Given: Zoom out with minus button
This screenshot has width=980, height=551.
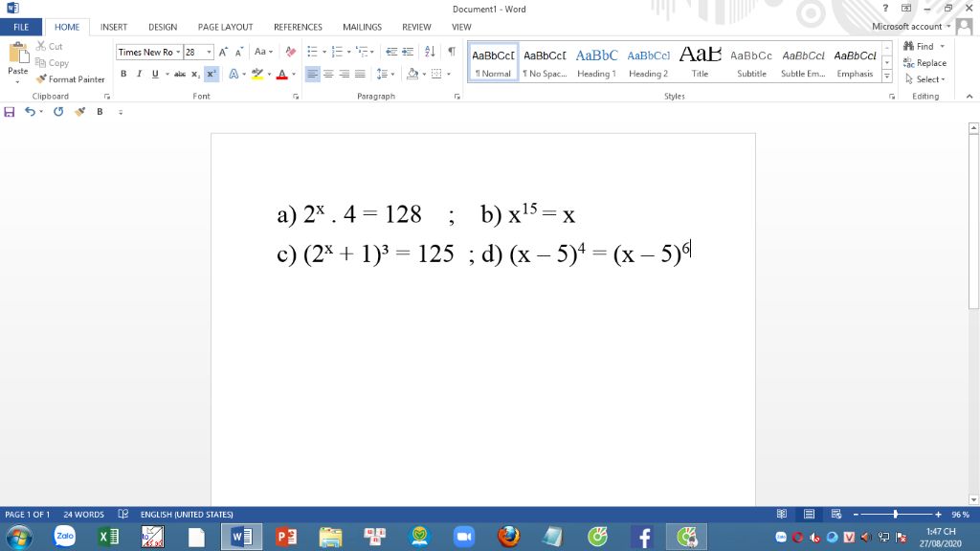Looking at the screenshot, I should [x=857, y=514].
